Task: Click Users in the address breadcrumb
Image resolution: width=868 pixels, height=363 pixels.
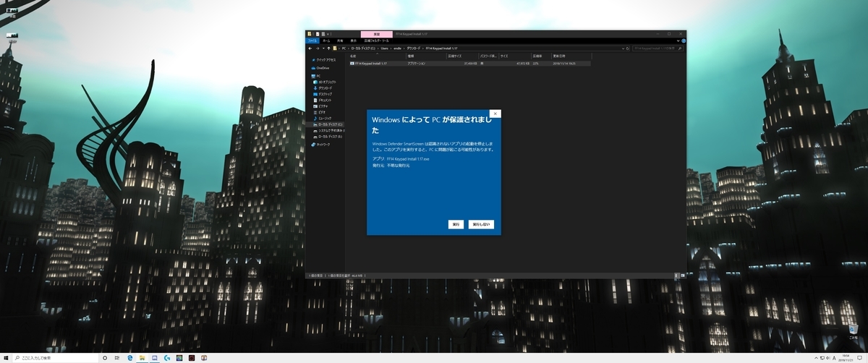Action: point(384,48)
